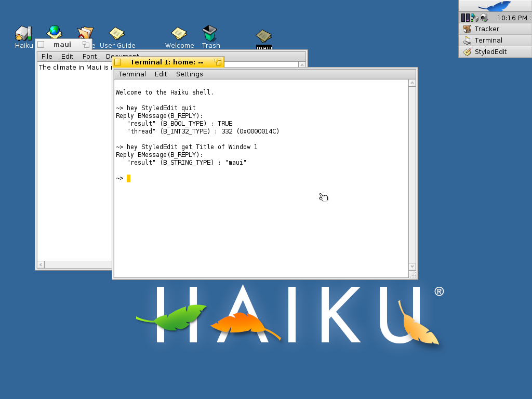Screen dimensions: 532x399
Task: Open the User Guide desktop icon
Action: click(116, 32)
